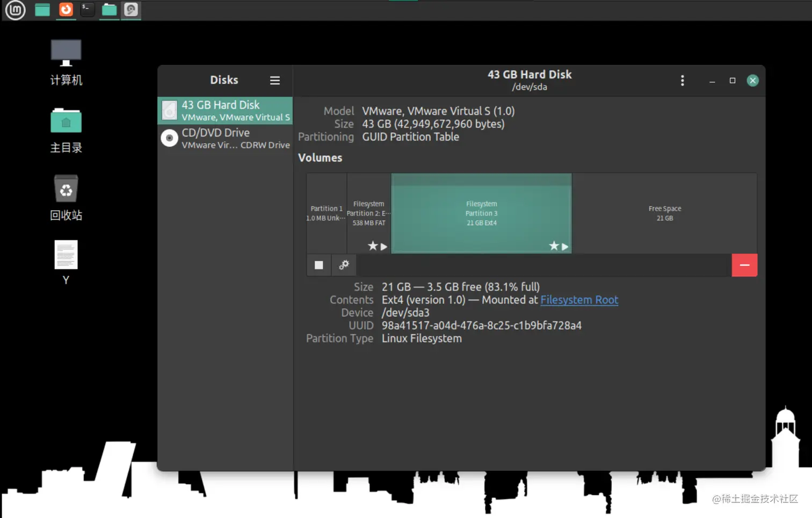Toggle the bookmark star on Partition 3
The width and height of the screenshot is (812, 518).
coord(553,246)
